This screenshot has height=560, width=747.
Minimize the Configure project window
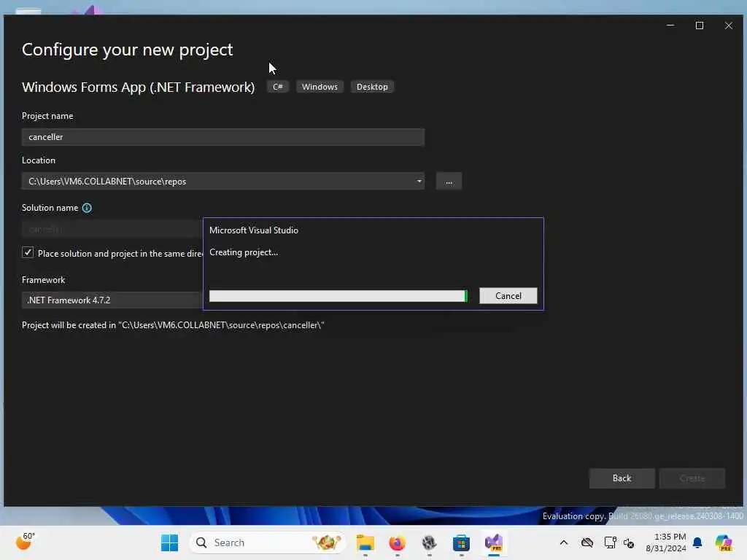(x=670, y=26)
